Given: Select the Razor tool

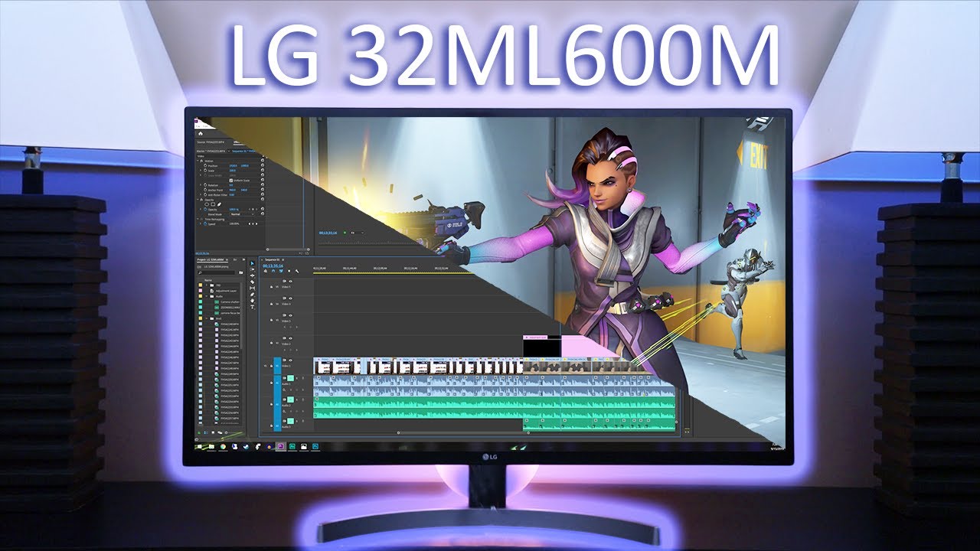Looking at the screenshot, I should click(x=252, y=282).
